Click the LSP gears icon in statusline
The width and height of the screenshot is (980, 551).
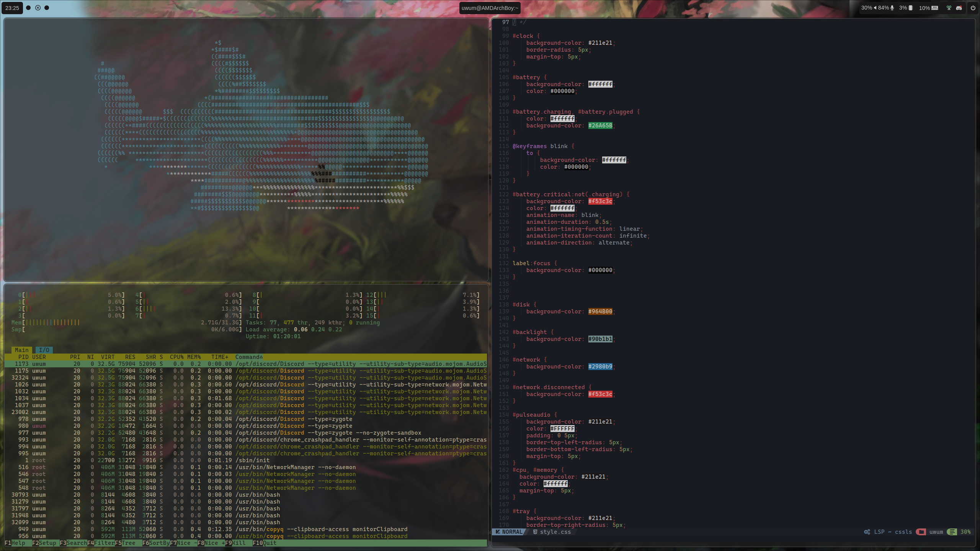(867, 532)
